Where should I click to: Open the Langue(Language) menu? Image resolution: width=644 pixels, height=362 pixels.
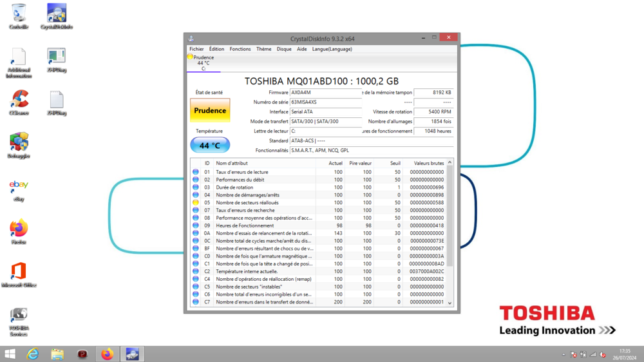point(332,49)
